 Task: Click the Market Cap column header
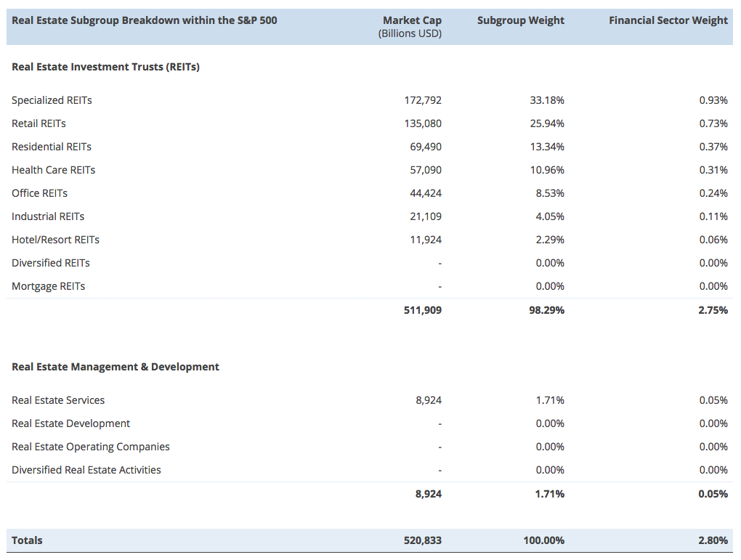coord(411,21)
